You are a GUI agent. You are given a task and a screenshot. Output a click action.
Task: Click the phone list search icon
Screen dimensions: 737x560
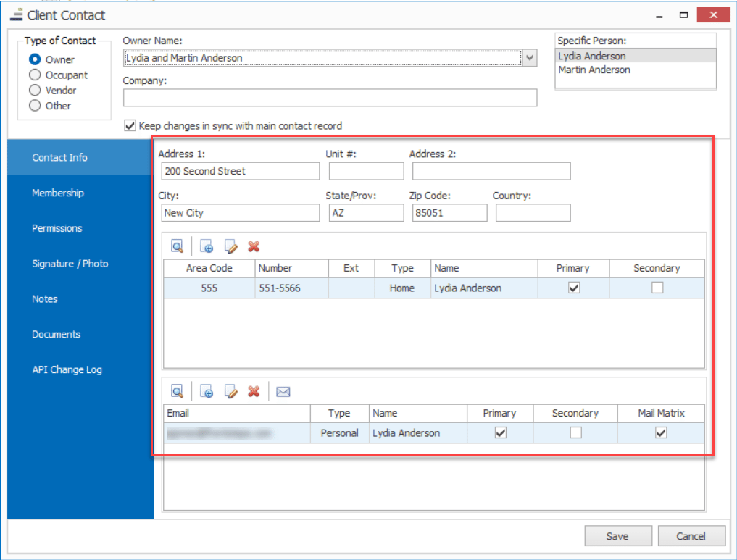coord(178,246)
